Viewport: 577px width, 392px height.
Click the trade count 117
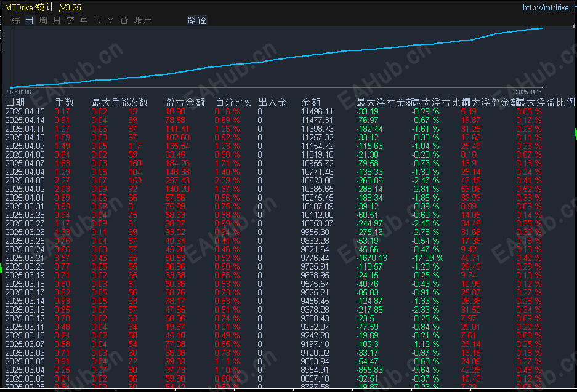[135, 146]
